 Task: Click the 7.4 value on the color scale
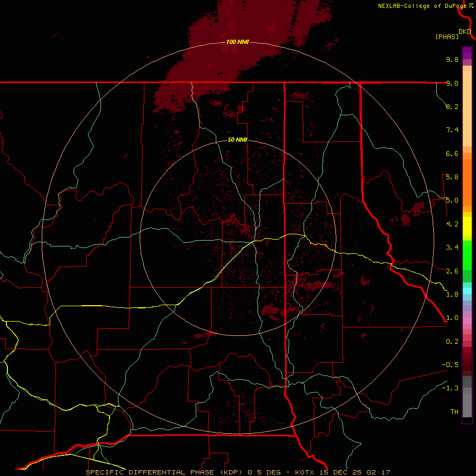pos(452,130)
